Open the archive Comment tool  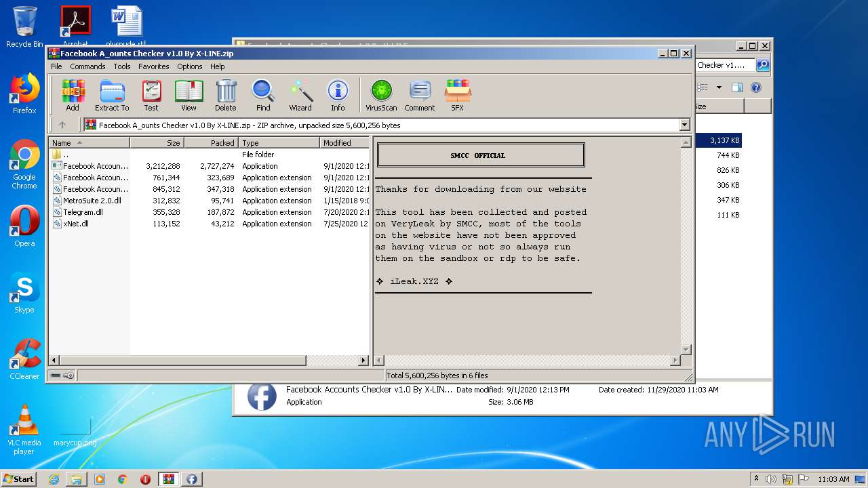click(420, 96)
